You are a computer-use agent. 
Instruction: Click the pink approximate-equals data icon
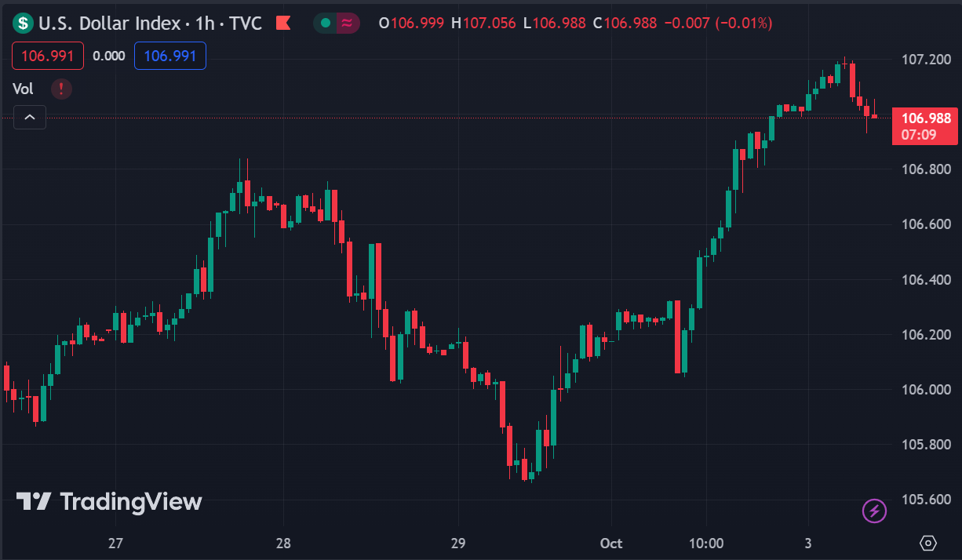(346, 23)
